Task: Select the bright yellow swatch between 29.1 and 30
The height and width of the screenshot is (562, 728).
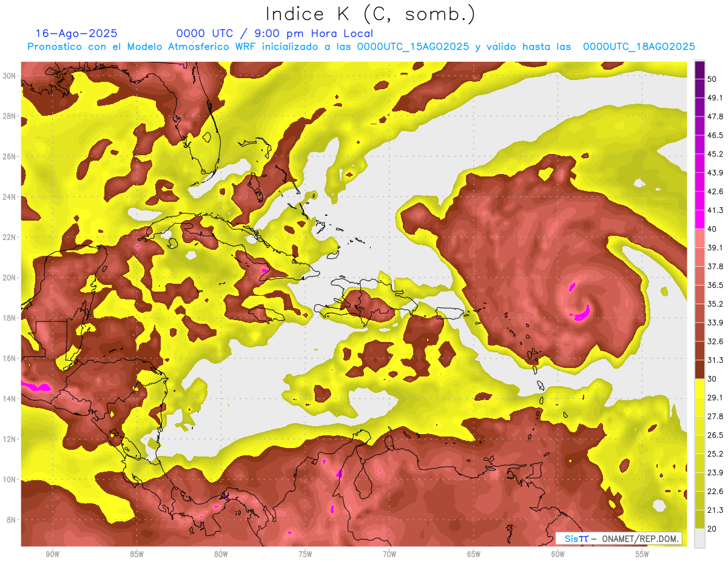Action: [x=699, y=388]
